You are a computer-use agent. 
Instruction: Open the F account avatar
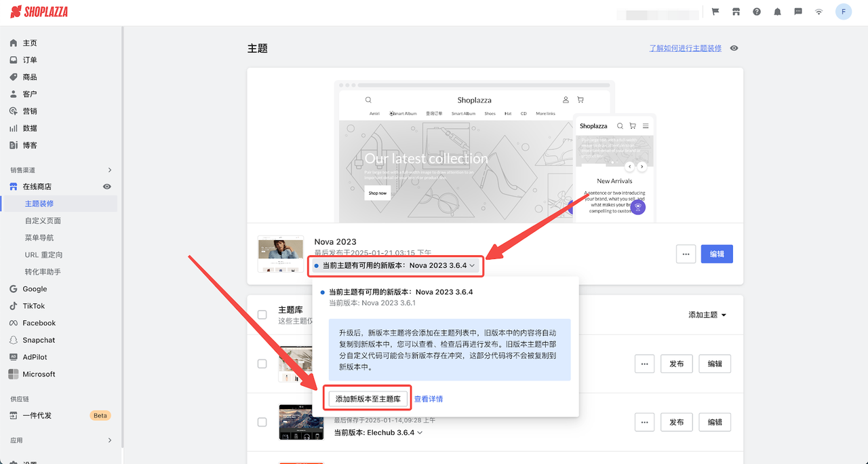coord(843,12)
